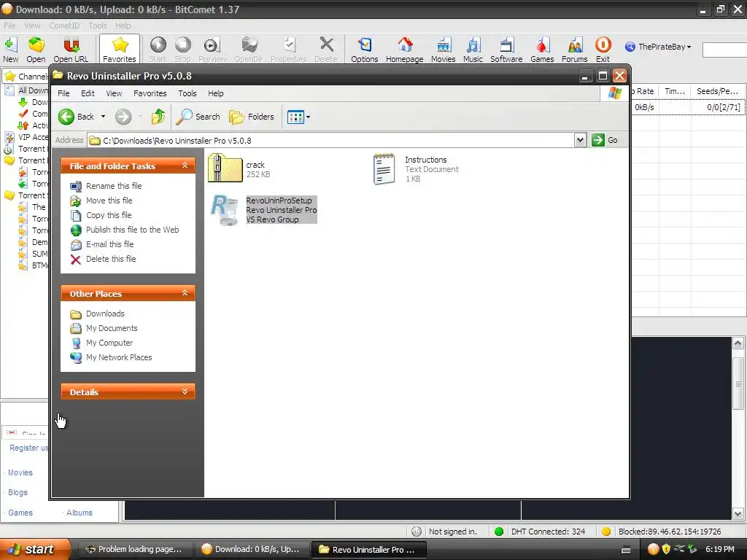Open the Tools menu in Explorer window
Viewport: 747px width, 560px height.
click(187, 93)
